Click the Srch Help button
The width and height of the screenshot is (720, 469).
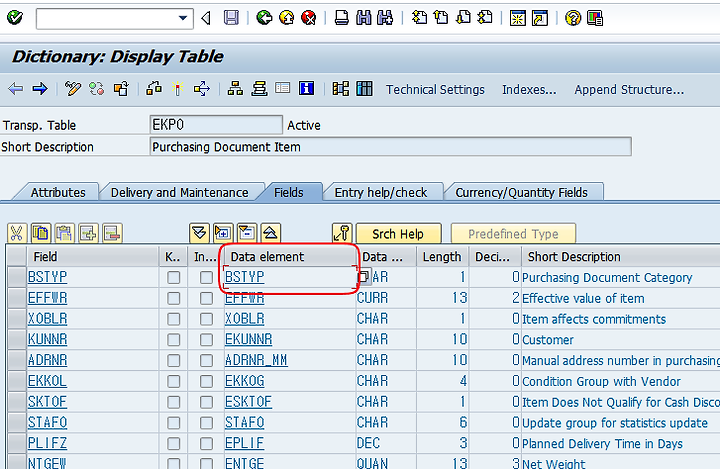398,234
